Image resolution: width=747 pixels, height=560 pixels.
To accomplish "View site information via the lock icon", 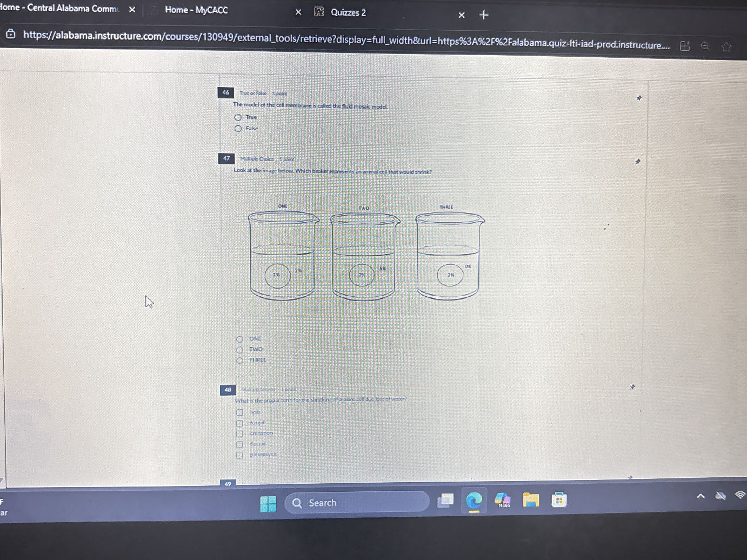I will pos(11,35).
